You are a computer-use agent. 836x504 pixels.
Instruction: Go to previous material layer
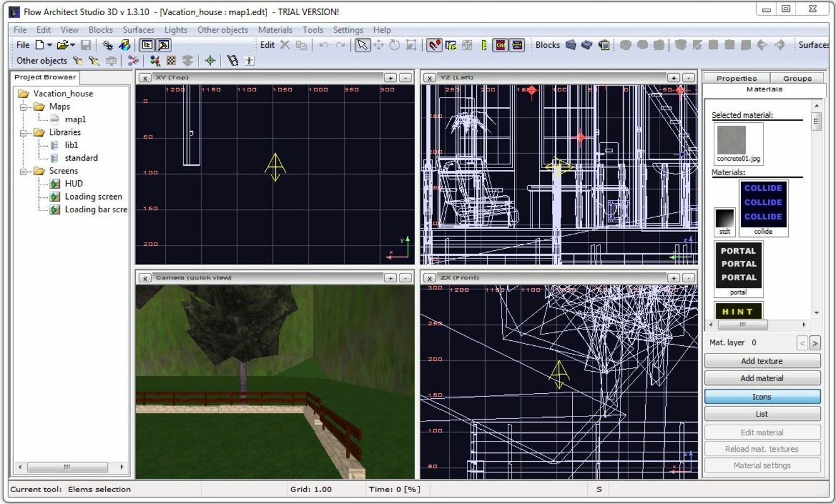pyautogui.click(x=803, y=343)
